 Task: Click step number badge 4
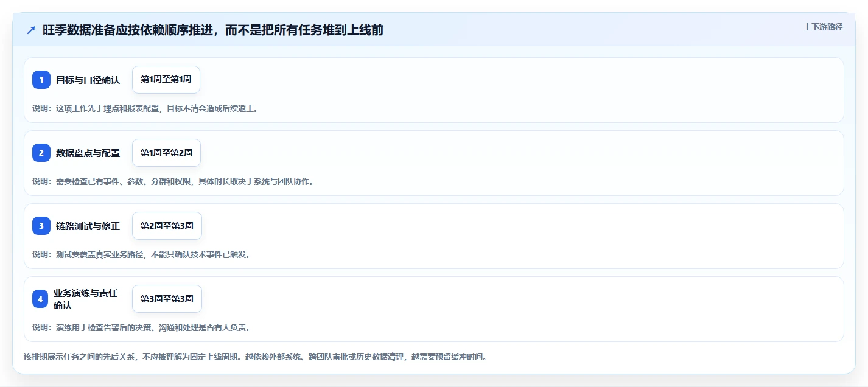pyautogui.click(x=41, y=299)
